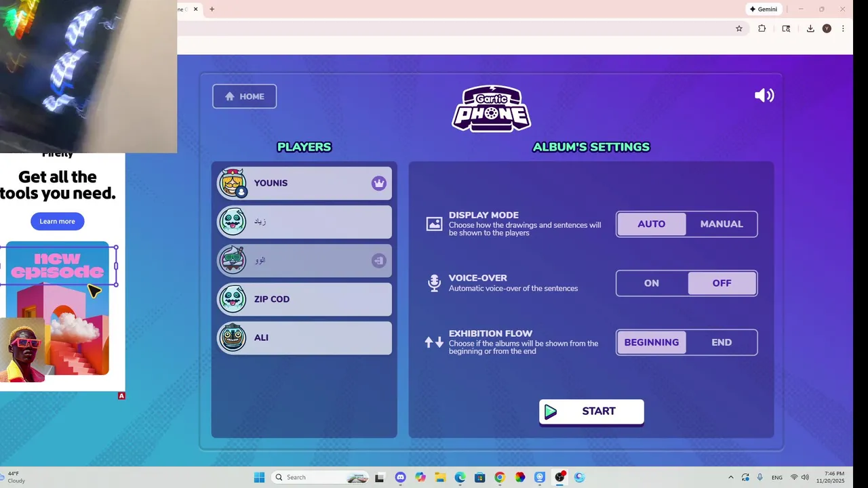
Task: Open Chrome downloads icon
Action: tap(810, 28)
